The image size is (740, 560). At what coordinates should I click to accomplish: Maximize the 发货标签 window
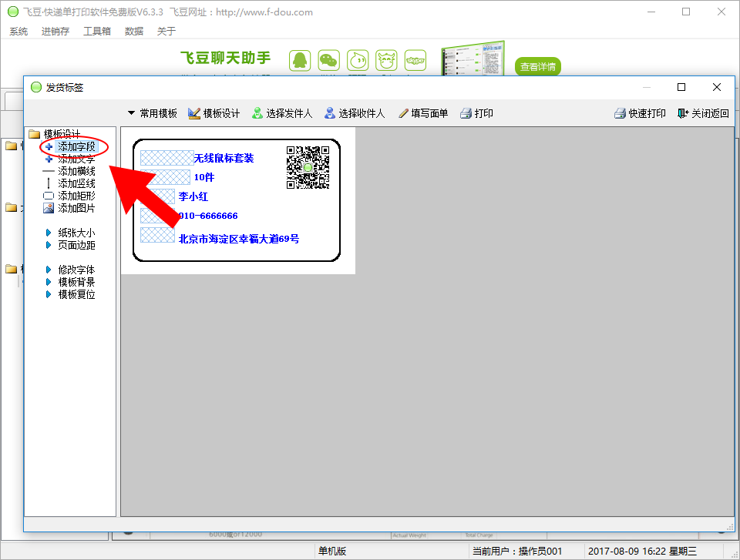pyautogui.click(x=681, y=87)
